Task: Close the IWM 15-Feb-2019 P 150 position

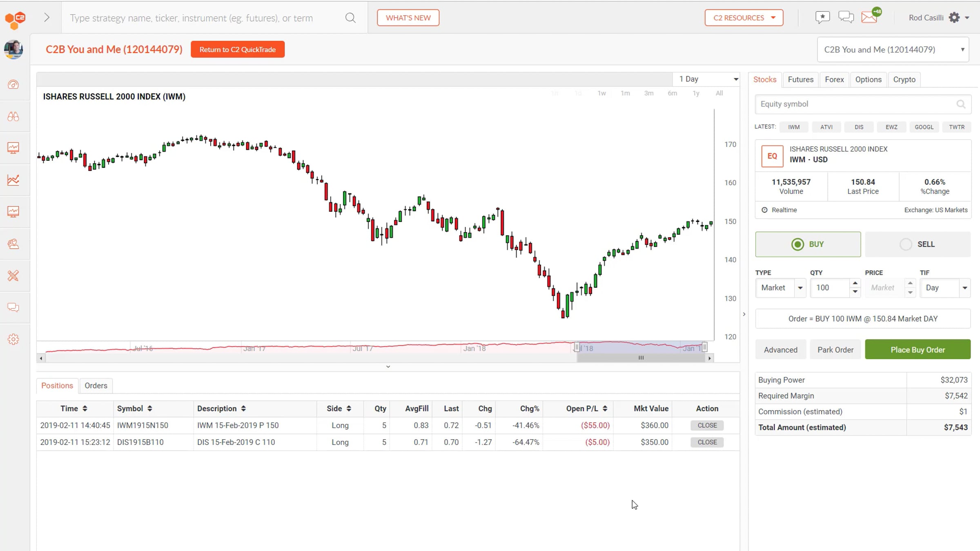Action: coord(707,425)
